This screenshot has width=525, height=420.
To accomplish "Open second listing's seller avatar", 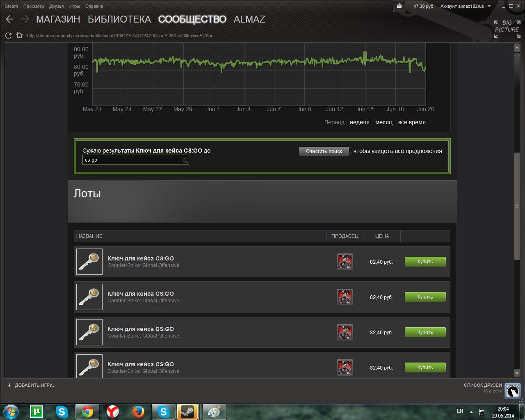I will click(345, 297).
